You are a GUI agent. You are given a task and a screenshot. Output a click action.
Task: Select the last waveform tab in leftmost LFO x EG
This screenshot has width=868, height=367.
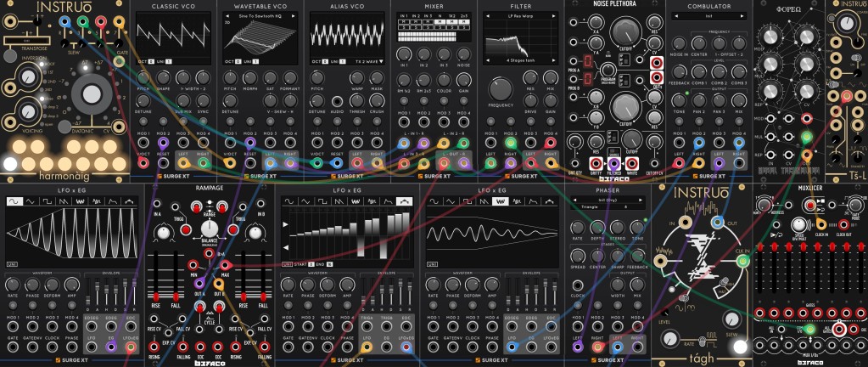[130, 202]
